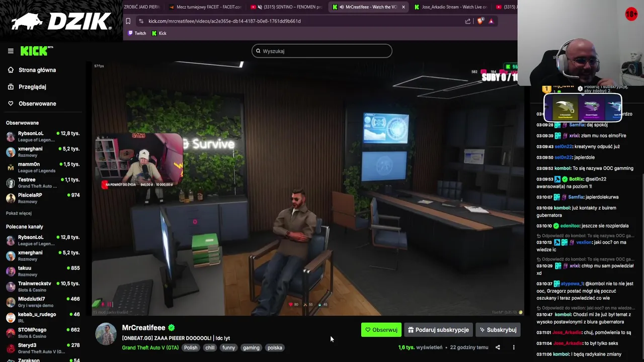
Task: Select the funny tag
Action: [x=228, y=347]
